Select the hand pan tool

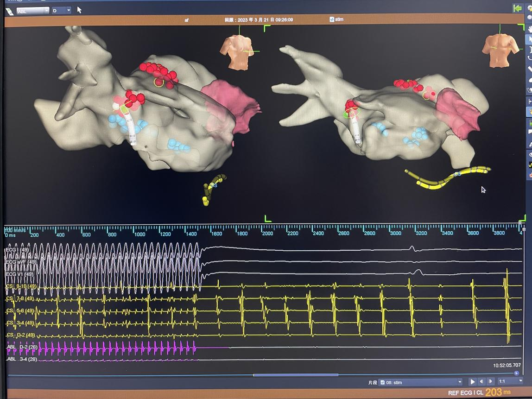pyautogui.click(x=530, y=28)
